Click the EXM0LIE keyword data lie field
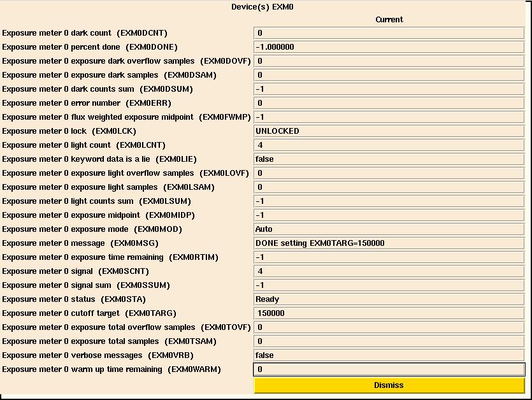 [x=389, y=159]
